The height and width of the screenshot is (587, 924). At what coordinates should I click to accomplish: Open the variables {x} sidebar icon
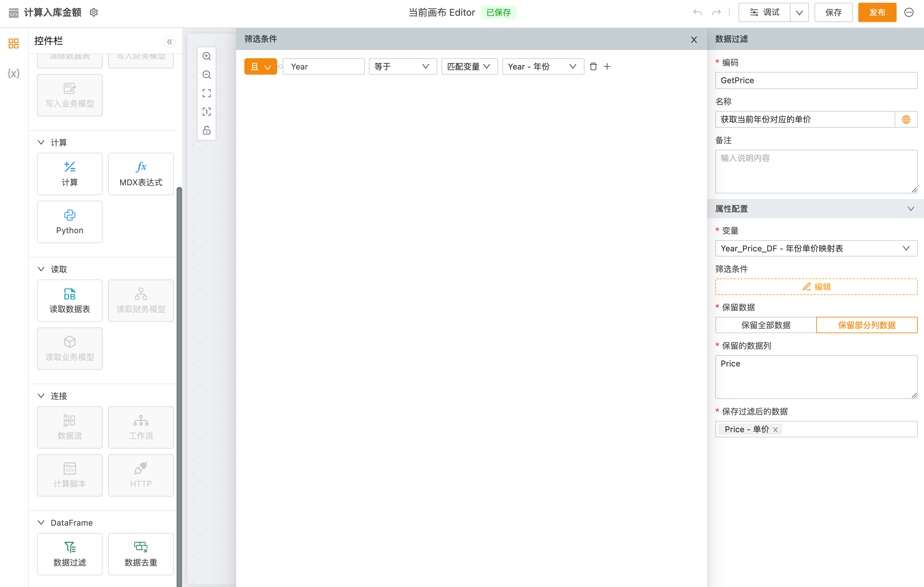click(13, 73)
